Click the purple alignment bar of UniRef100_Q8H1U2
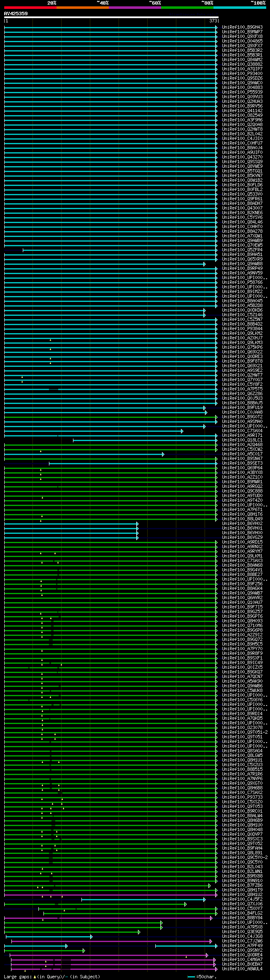 111,895
